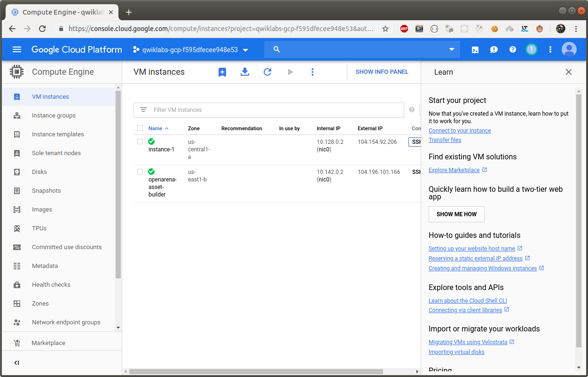Screen dimensions: 588x377
Task: Expand the search bar dropdown arrow
Action: pos(452,49)
